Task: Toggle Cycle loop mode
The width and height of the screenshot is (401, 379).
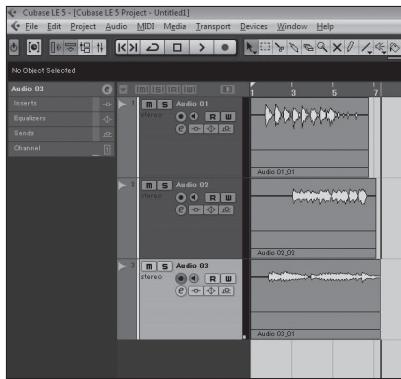Action: pos(153,47)
